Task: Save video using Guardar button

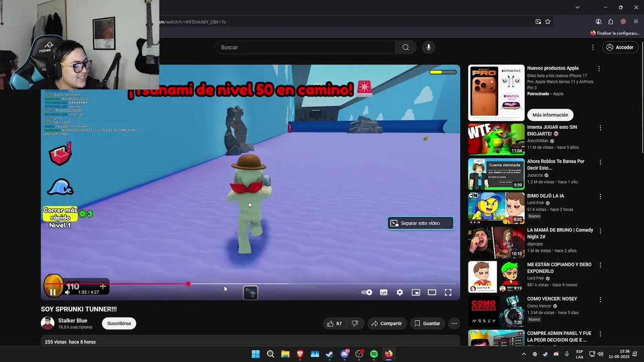Action: point(427,323)
